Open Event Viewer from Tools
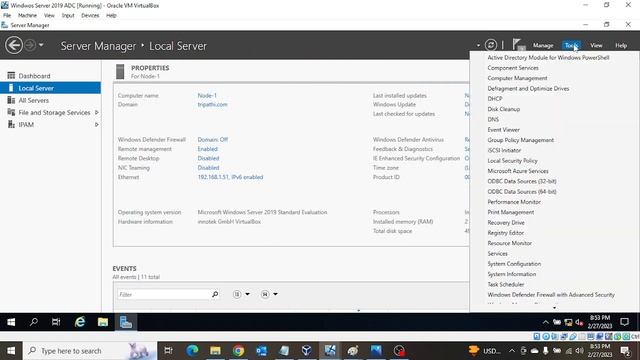The image size is (640, 360). pos(503,130)
